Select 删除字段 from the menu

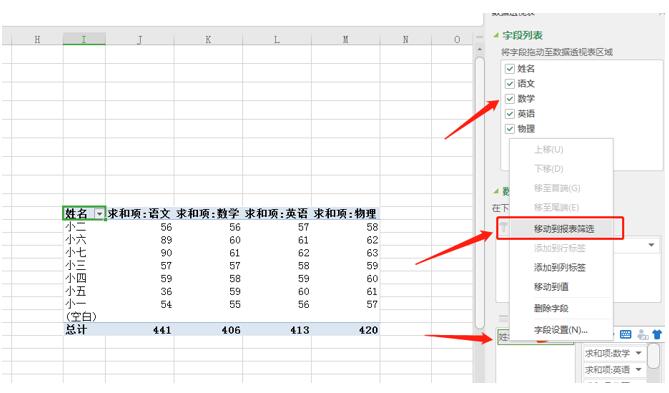point(551,308)
